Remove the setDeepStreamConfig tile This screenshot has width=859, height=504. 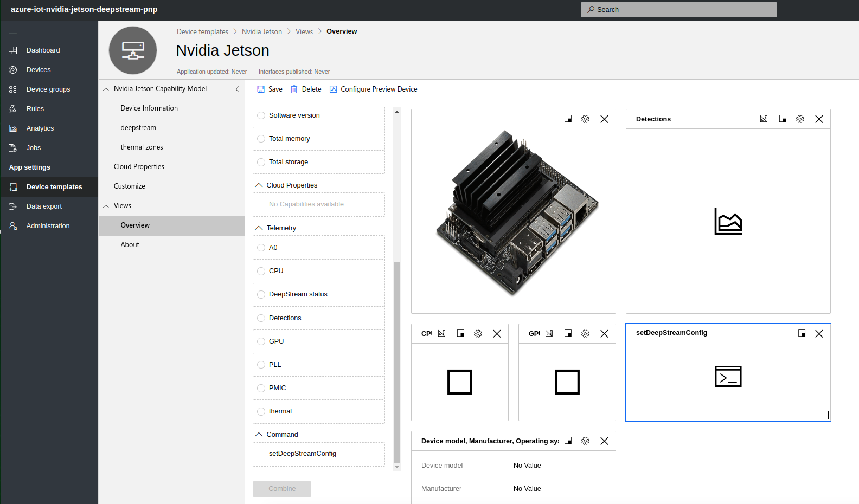(x=819, y=334)
